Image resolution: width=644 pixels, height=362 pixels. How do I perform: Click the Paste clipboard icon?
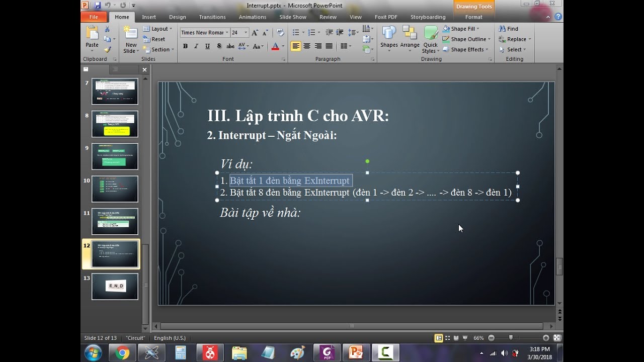coord(92,33)
